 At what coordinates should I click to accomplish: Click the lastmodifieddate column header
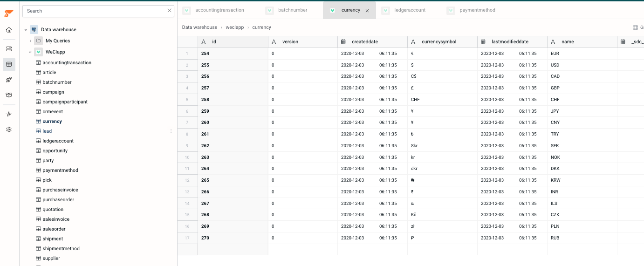513,41
